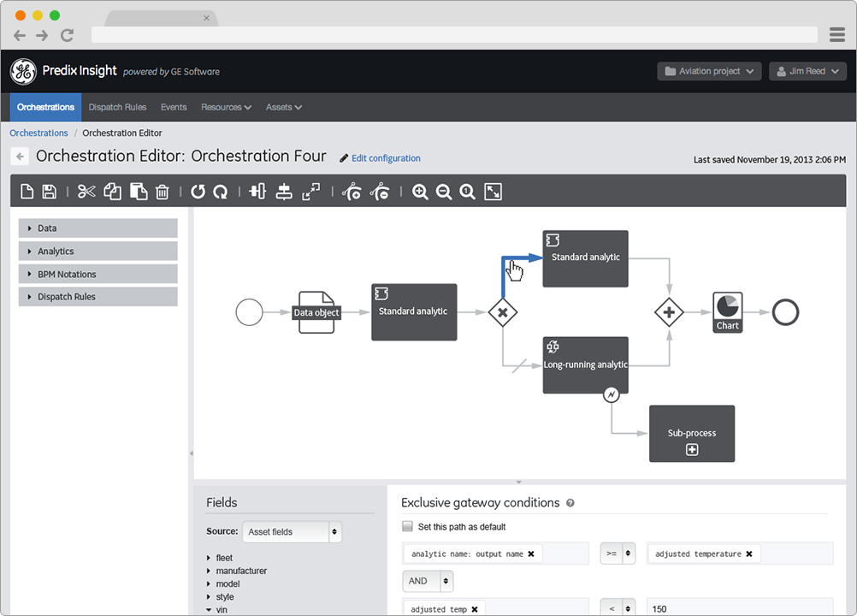The height and width of the screenshot is (616, 857).
Task: Switch to the Dispatch Rules tab
Action: (x=117, y=107)
